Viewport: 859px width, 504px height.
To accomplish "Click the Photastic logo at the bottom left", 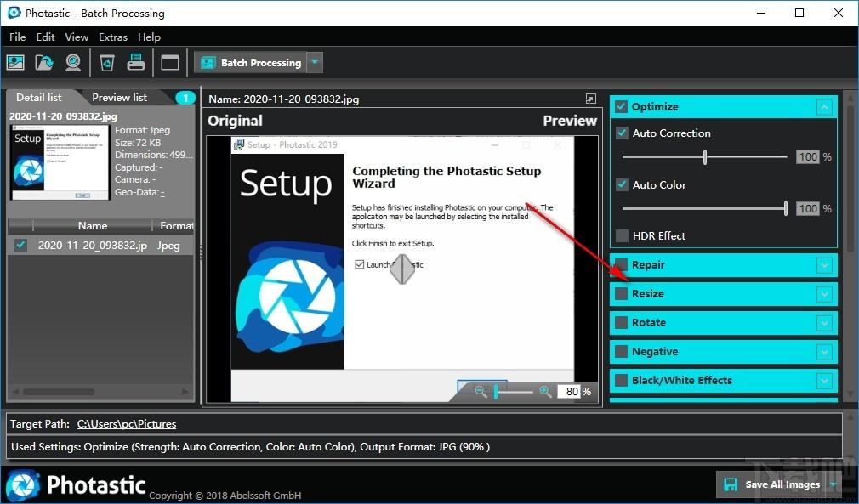I will [x=77, y=484].
